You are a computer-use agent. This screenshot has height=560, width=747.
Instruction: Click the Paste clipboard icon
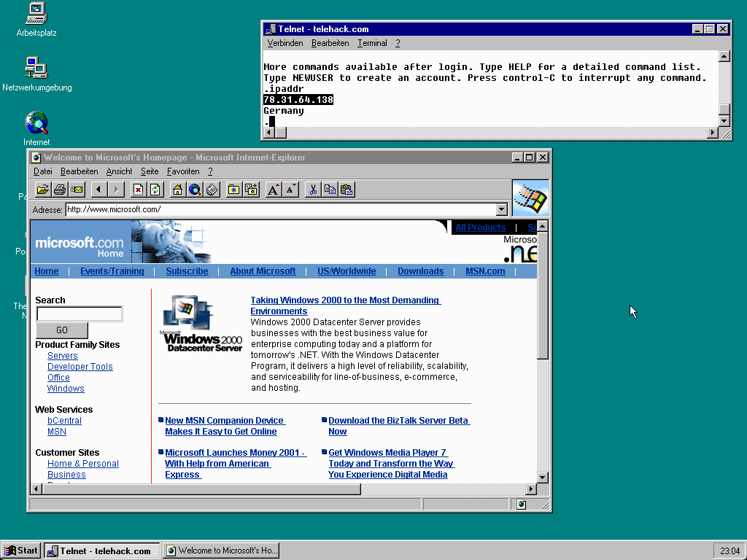point(347,190)
